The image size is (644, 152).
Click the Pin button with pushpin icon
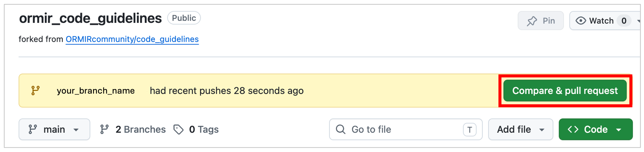tap(541, 21)
